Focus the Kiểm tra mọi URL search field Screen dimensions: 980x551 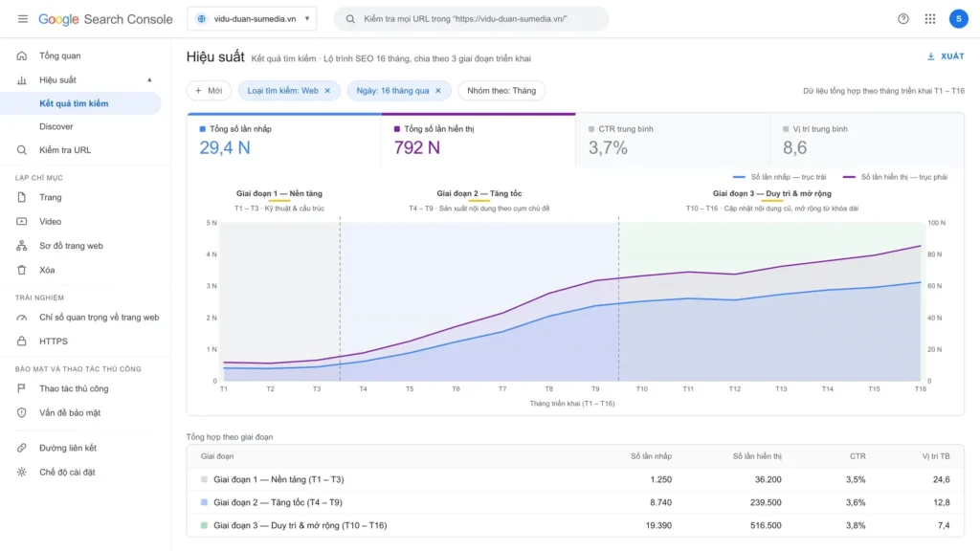pos(471,19)
